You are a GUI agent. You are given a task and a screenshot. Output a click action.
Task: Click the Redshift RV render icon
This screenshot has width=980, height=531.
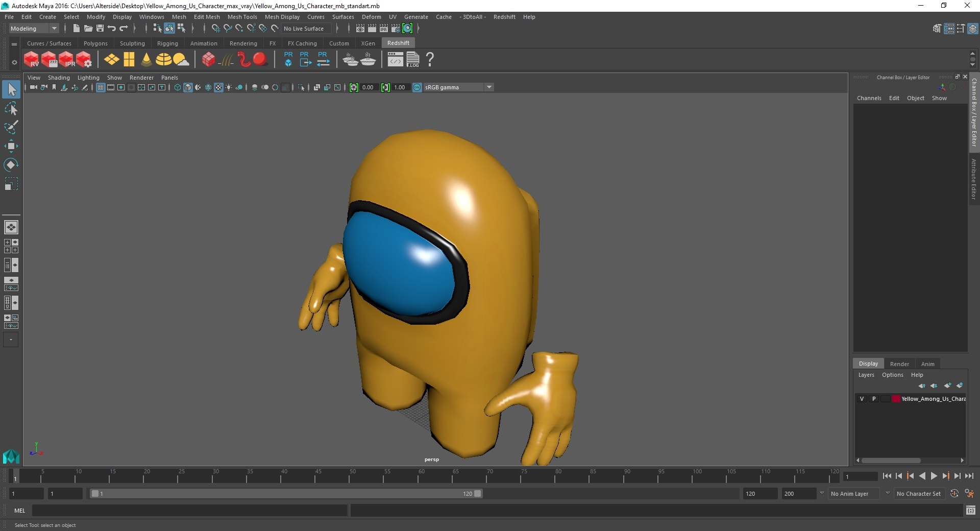click(32, 60)
